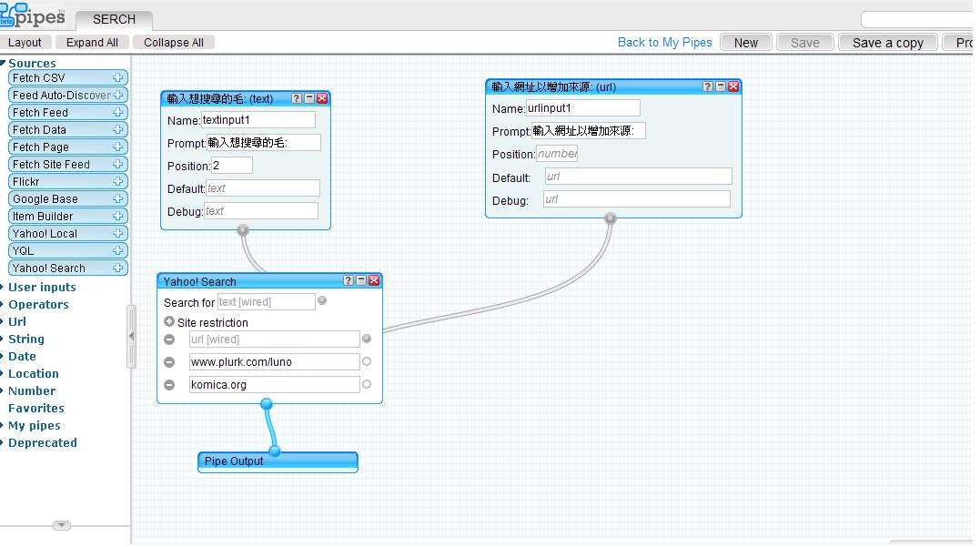
Task: Add the Fetch CSV module via plus icon
Action: pos(117,77)
